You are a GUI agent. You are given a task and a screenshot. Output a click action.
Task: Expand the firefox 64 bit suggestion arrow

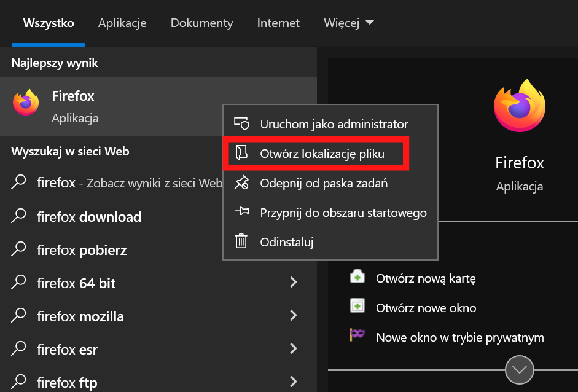pyautogui.click(x=294, y=282)
